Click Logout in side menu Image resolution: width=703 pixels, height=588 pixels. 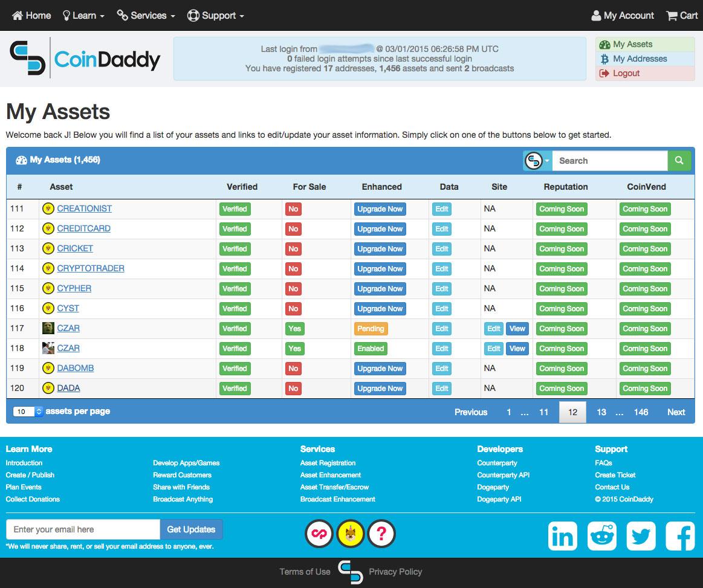pos(645,74)
